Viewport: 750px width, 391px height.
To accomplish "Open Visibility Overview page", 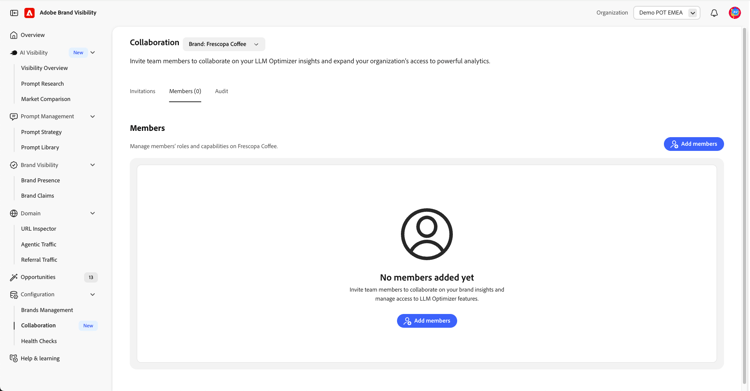I will click(44, 68).
